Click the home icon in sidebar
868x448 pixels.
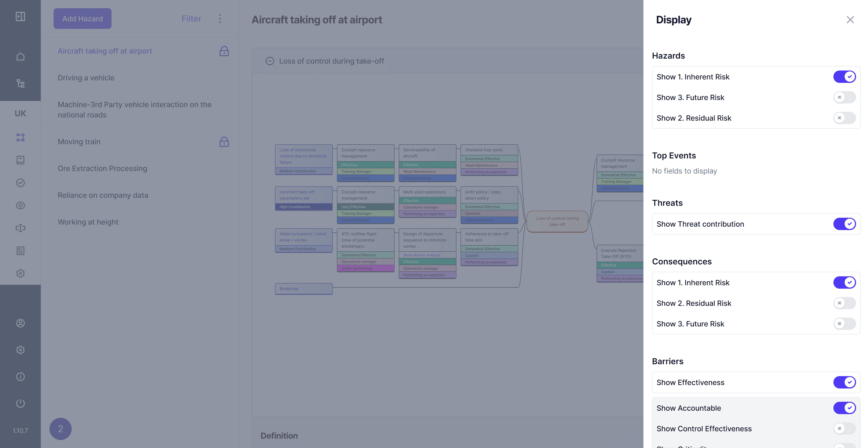click(20, 57)
